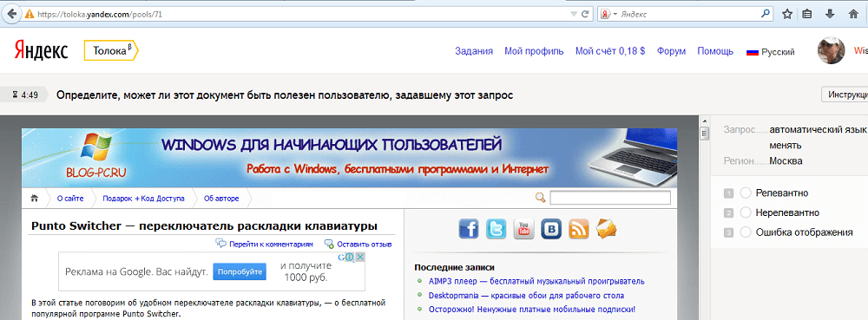The image size is (868, 320).
Task: Open the Помощь link
Action: click(715, 51)
